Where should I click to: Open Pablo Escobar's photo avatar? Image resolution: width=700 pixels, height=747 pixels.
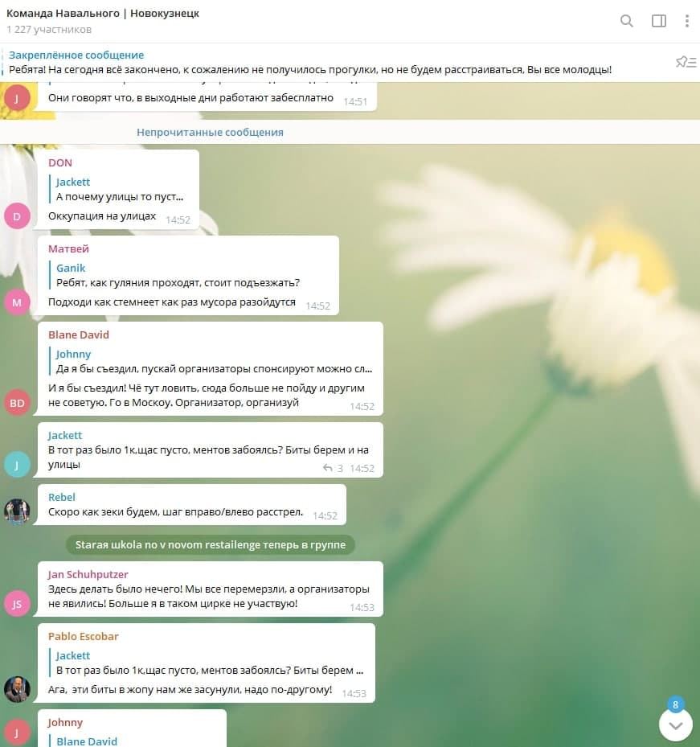[17, 689]
